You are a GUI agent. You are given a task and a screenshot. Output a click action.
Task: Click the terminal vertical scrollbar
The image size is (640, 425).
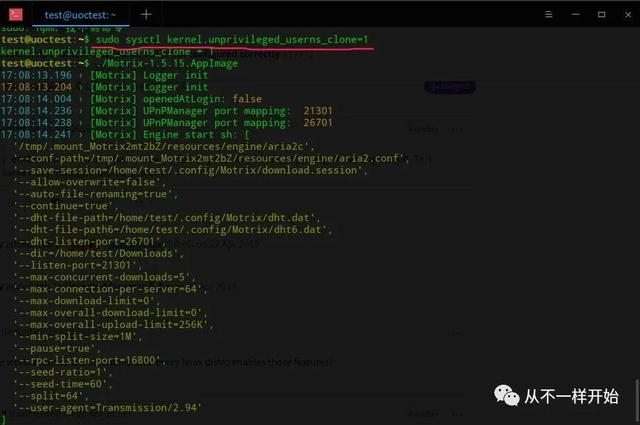tap(636, 400)
